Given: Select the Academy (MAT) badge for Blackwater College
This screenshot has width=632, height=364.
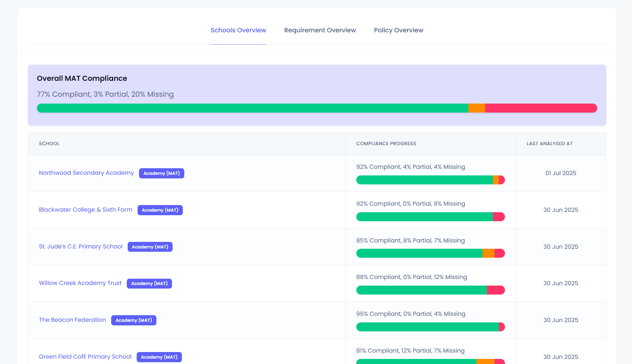Looking at the screenshot, I should (x=160, y=210).
